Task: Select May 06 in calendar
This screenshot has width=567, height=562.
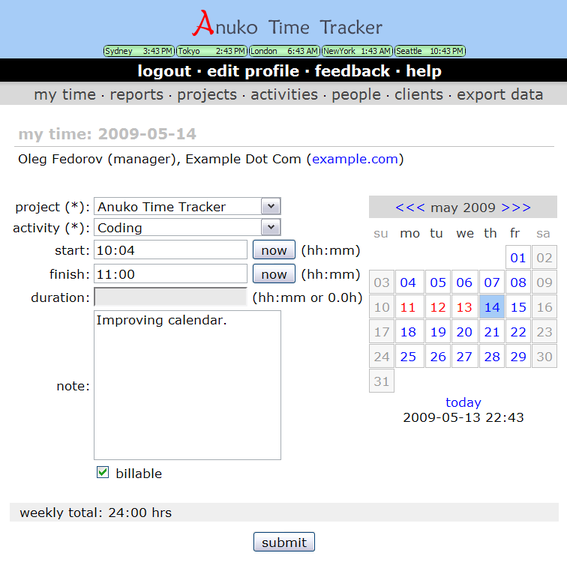Action: 464,282
